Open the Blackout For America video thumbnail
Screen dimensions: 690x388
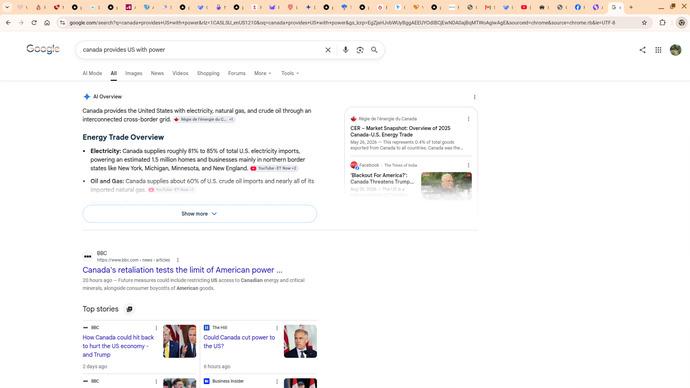tap(446, 186)
